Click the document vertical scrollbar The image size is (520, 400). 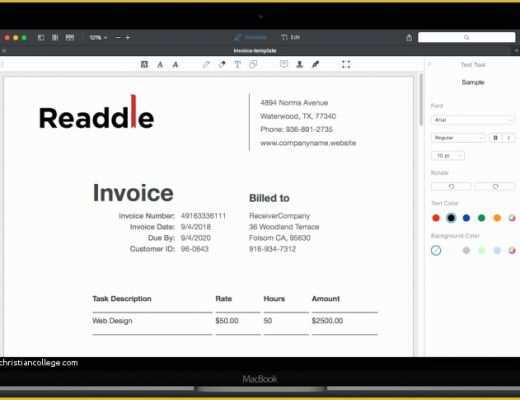point(421,100)
